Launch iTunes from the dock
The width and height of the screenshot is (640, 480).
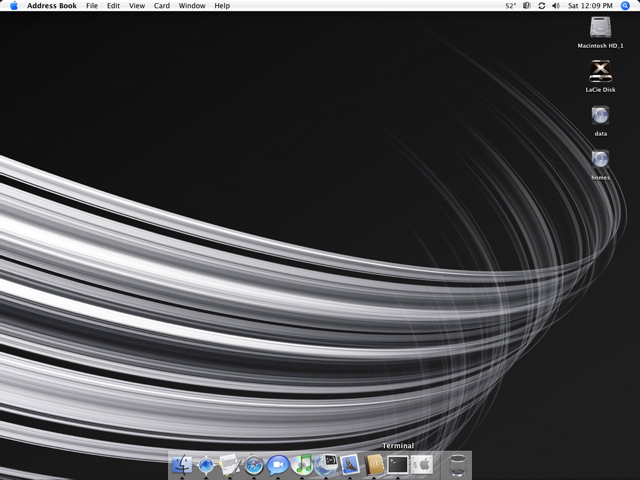pos(303,464)
